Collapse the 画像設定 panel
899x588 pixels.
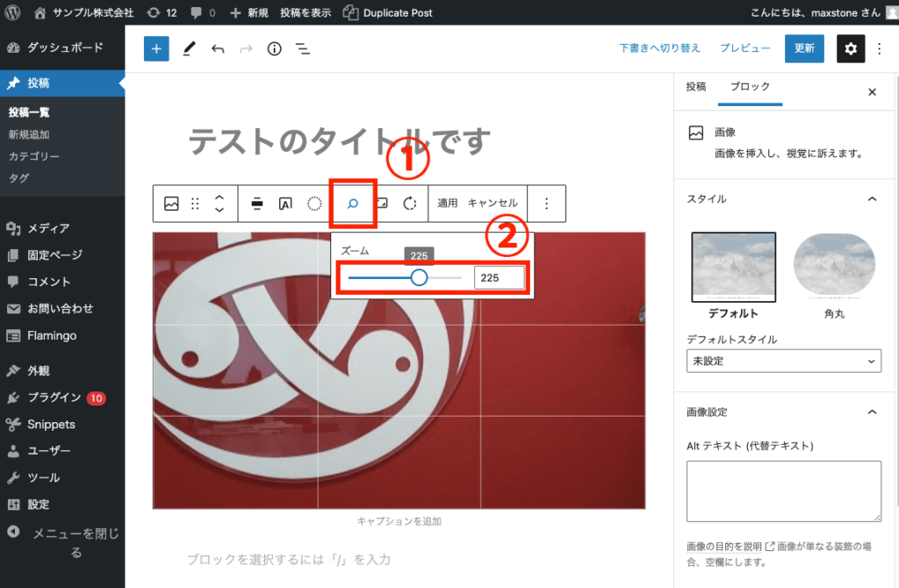coord(872,412)
